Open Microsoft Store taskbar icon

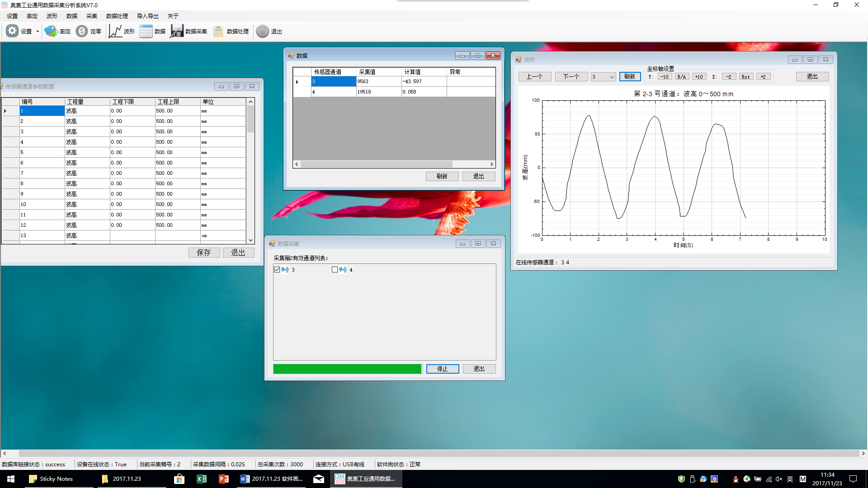tap(179, 479)
